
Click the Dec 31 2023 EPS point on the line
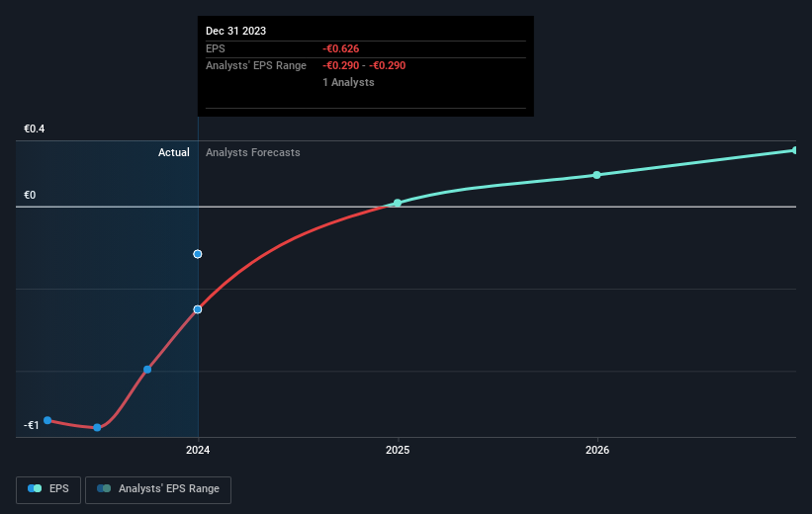coord(198,309)
